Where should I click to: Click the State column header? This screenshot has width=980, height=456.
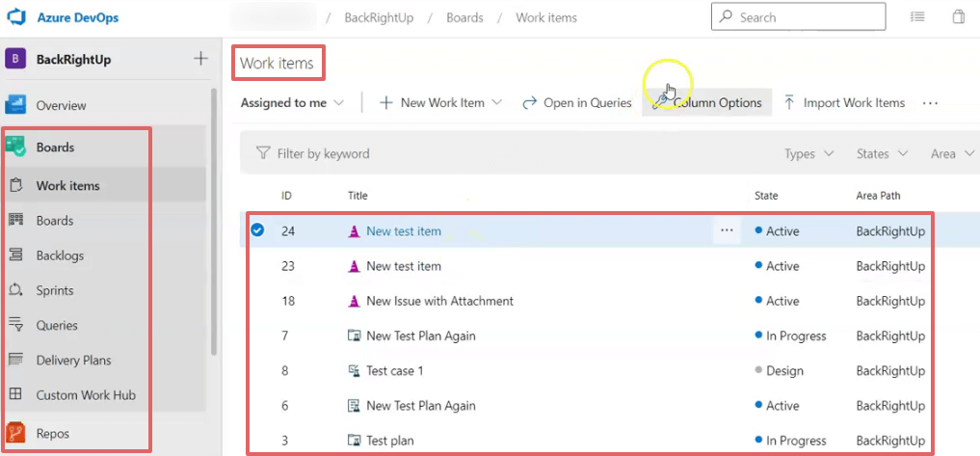tap(766, 196)
